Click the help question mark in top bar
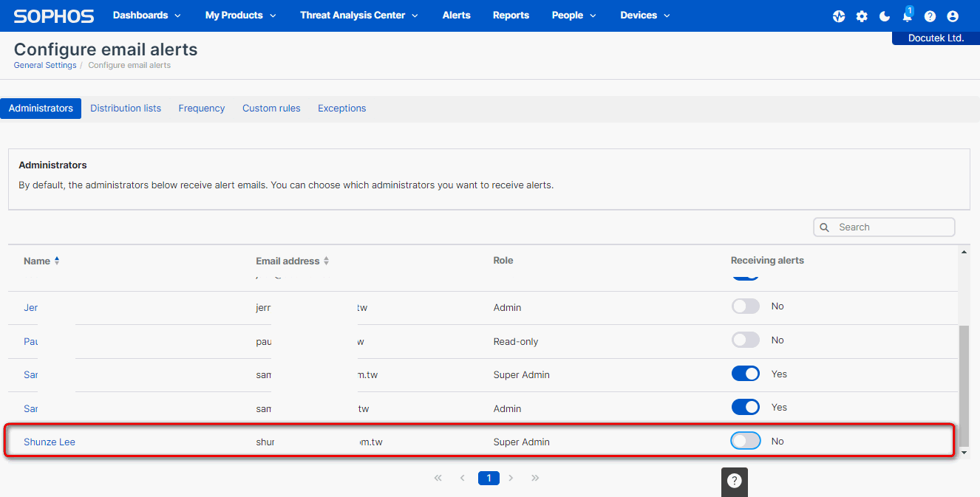Screen dimensions: 980x497 click(930, 16)
